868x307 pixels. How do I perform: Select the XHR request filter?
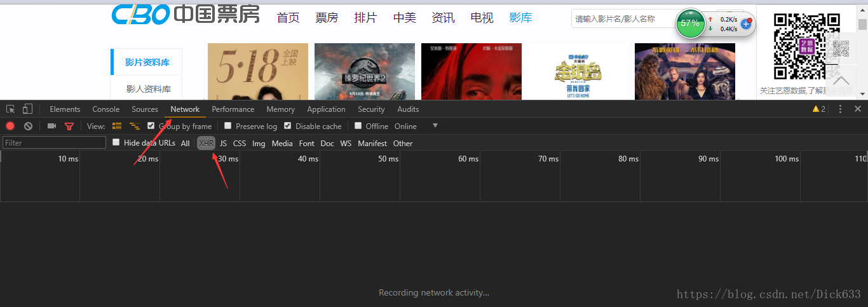point(207,143)
